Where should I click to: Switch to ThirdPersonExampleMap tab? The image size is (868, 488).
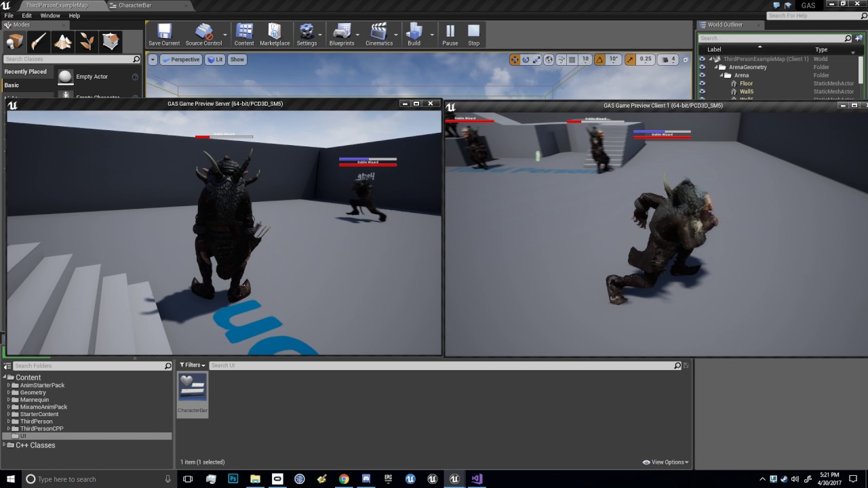pyautogui.click(x=57, y=5)
